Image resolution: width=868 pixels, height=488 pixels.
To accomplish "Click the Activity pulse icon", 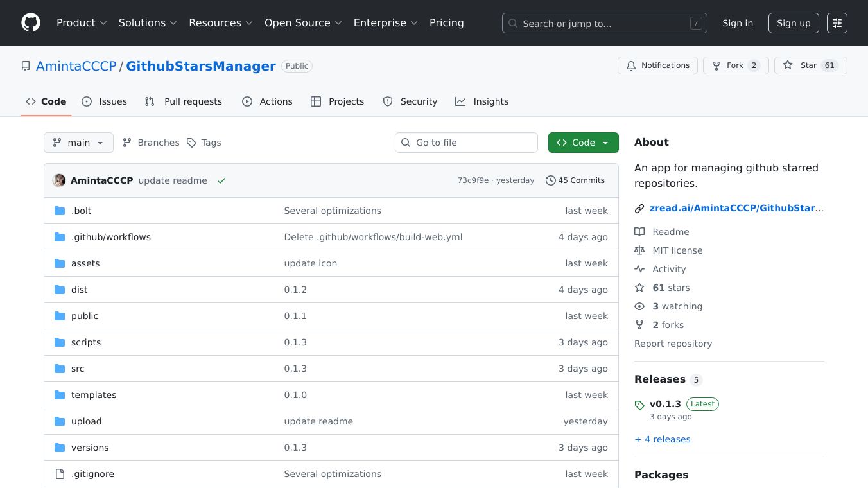I will pyautogui.click(x=639, y=269).
